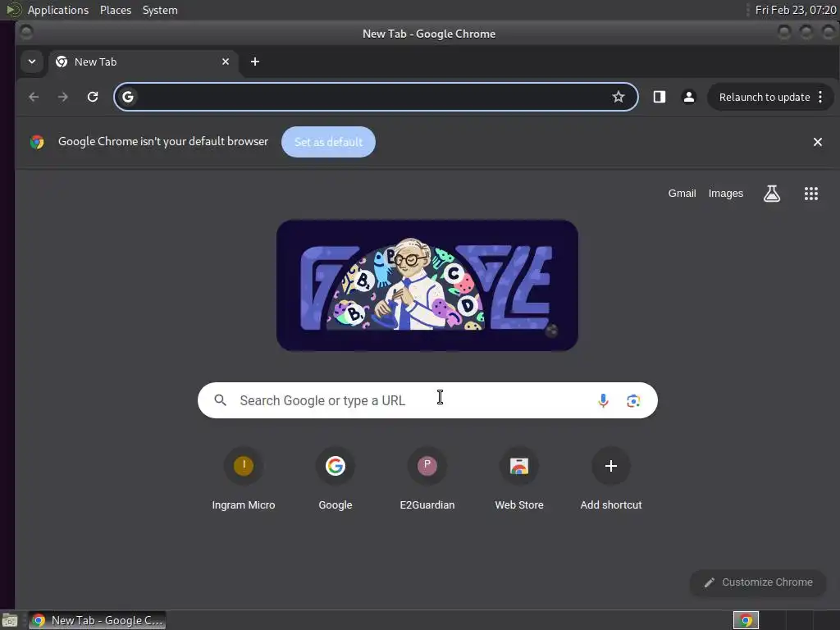The image size is (840, 630).
Task: Open the profile avatar icon
Action: point(689,97)
